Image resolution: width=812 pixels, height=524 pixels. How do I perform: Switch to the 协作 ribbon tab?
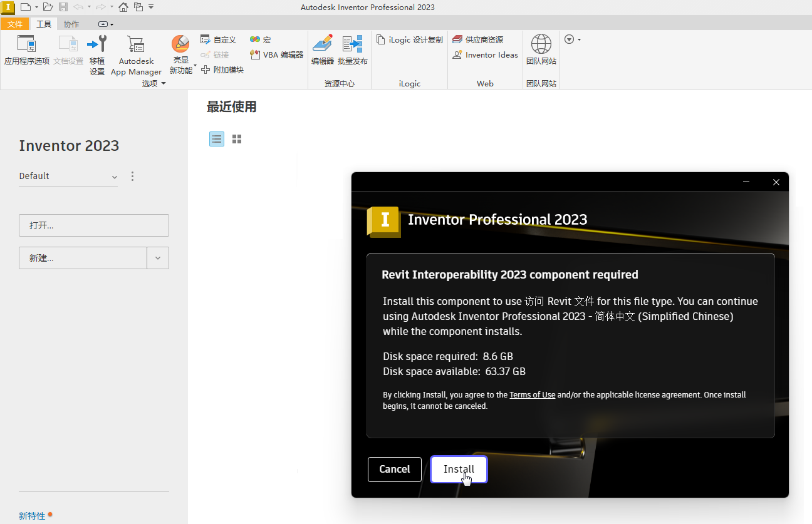71,24
